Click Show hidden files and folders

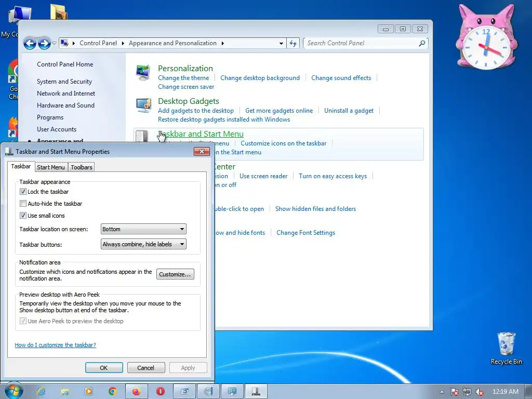click(315, 209)
